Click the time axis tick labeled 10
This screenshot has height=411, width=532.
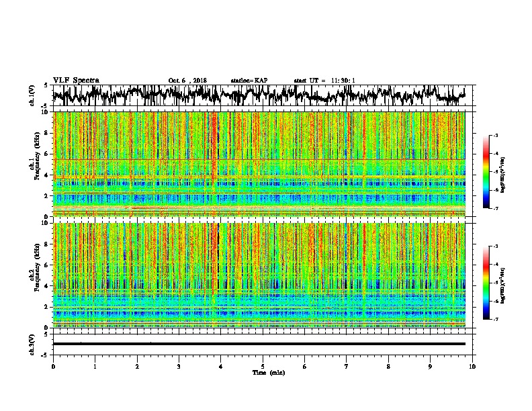[x=472, y=366]
